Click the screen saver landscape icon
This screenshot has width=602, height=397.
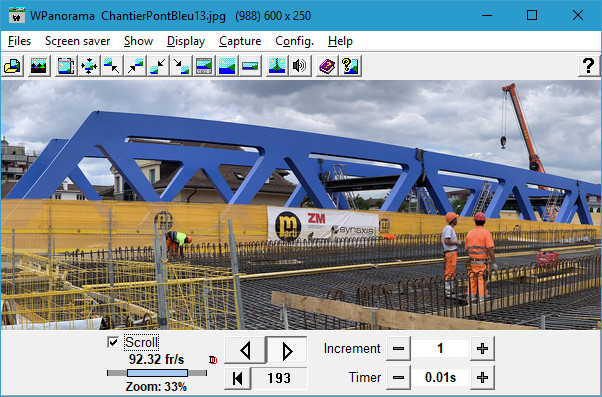point(39,66)
